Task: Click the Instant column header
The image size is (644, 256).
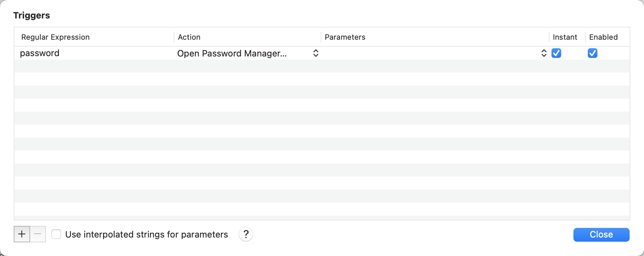Action: (x=565, y=37)
